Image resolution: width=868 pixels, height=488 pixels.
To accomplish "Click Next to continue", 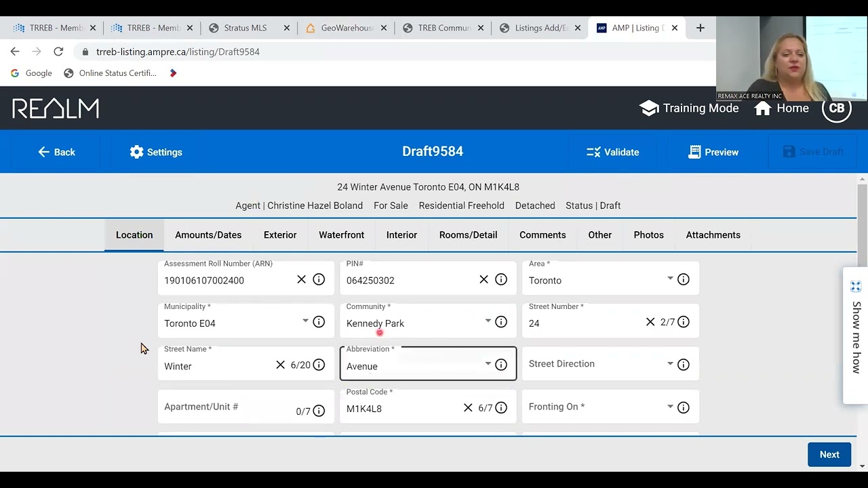I will pyautogui.click(x=829, y=455).
